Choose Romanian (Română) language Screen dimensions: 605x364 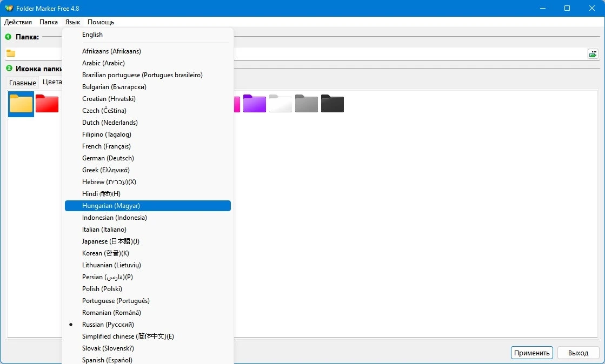click(148, 313)
